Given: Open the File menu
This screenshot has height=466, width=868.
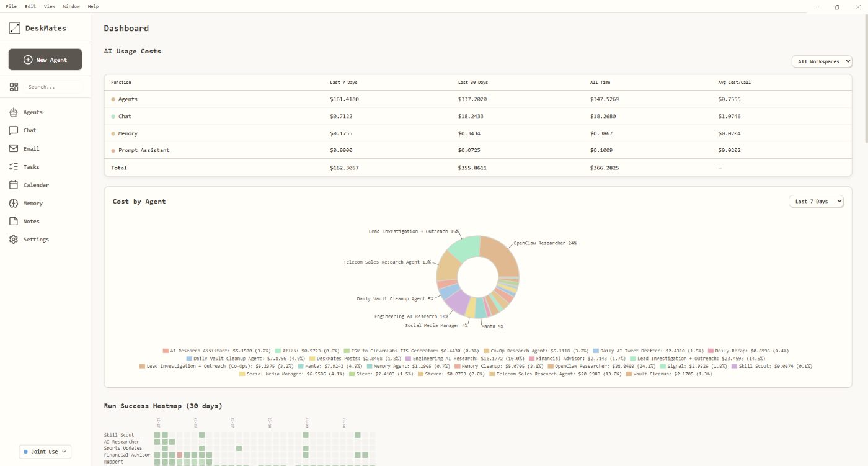Looking at the screenshot, I should (11, 6).
